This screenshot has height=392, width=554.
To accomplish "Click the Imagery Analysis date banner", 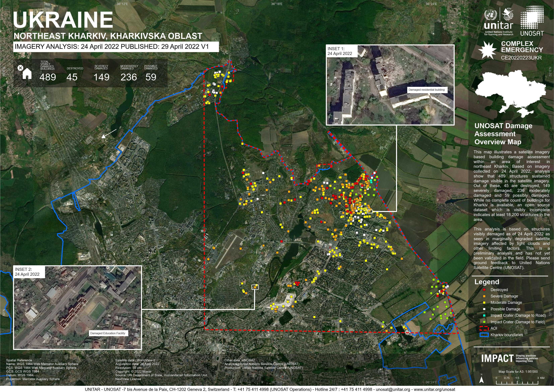I will [116, 47].
